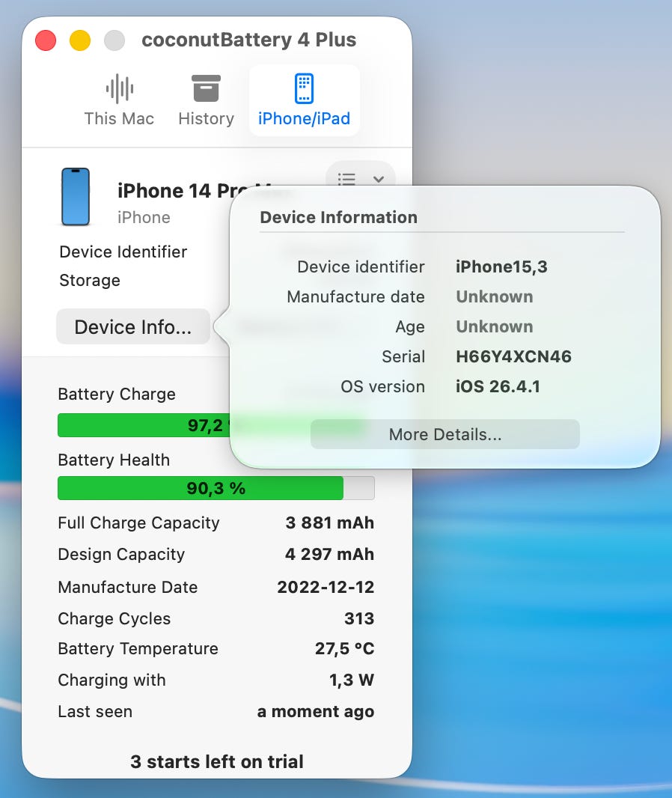This screenshot has width=672, height=798.
Task: Click the 1,3 W charging value
Action: pos(352,680)
